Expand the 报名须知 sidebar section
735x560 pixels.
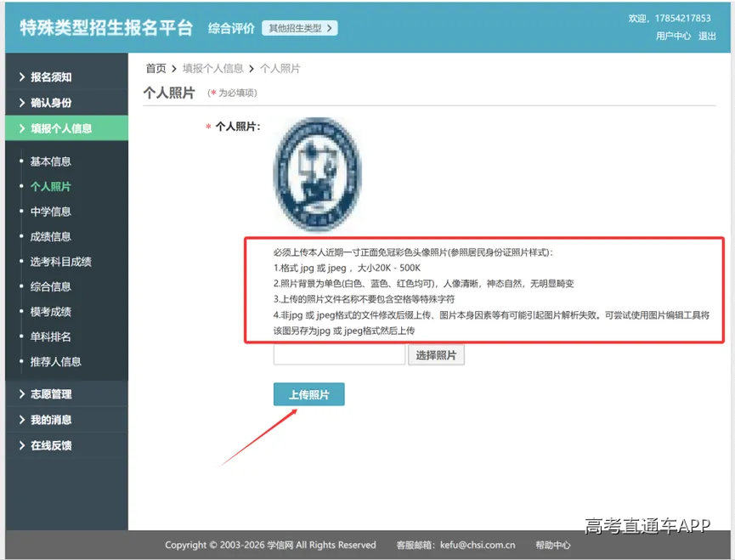tap(66, 76)
